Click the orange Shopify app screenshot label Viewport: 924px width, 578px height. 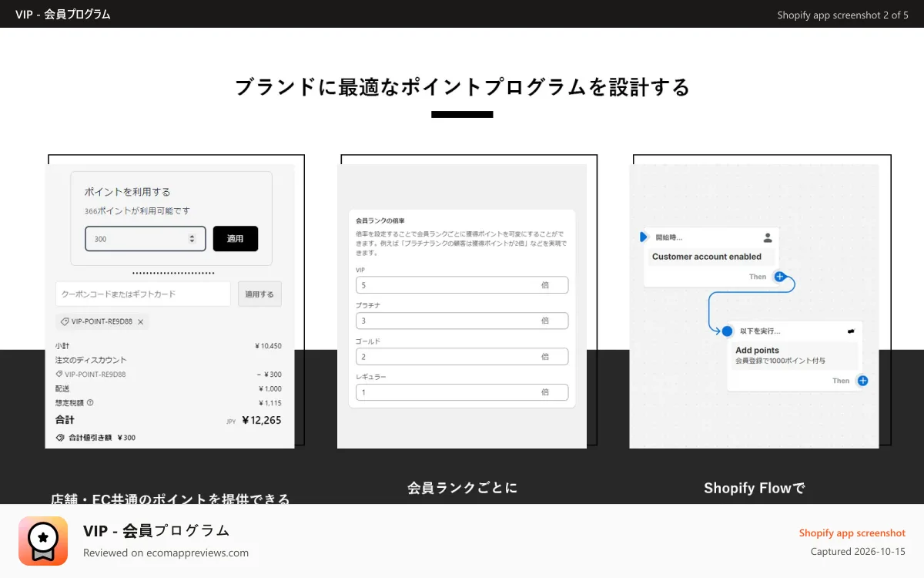[852, 533]
